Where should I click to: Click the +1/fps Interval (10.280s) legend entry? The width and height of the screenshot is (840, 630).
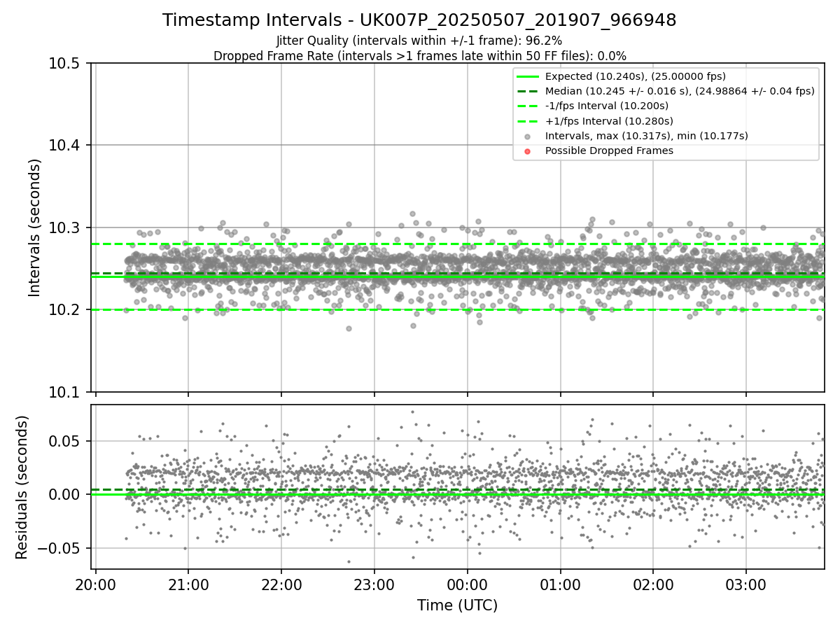click(609, 121)
